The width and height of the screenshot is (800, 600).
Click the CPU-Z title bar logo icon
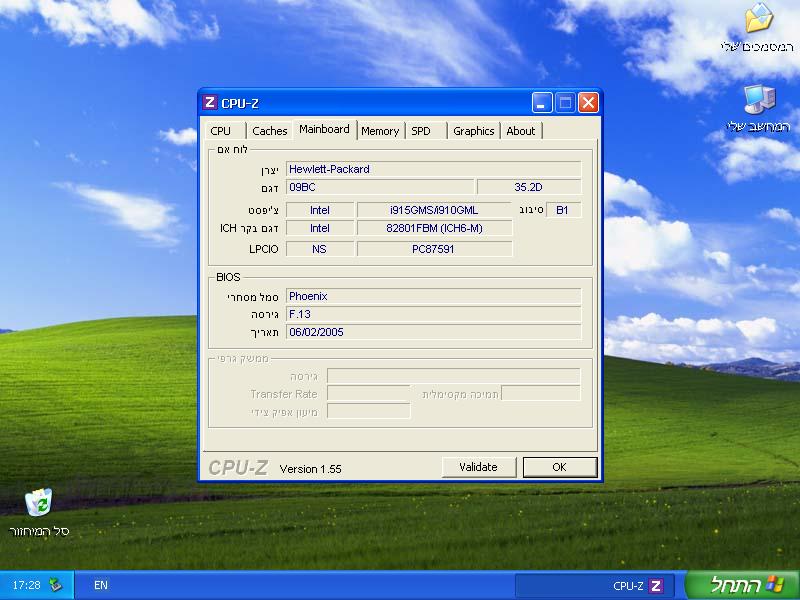click(x=210, y=103)
